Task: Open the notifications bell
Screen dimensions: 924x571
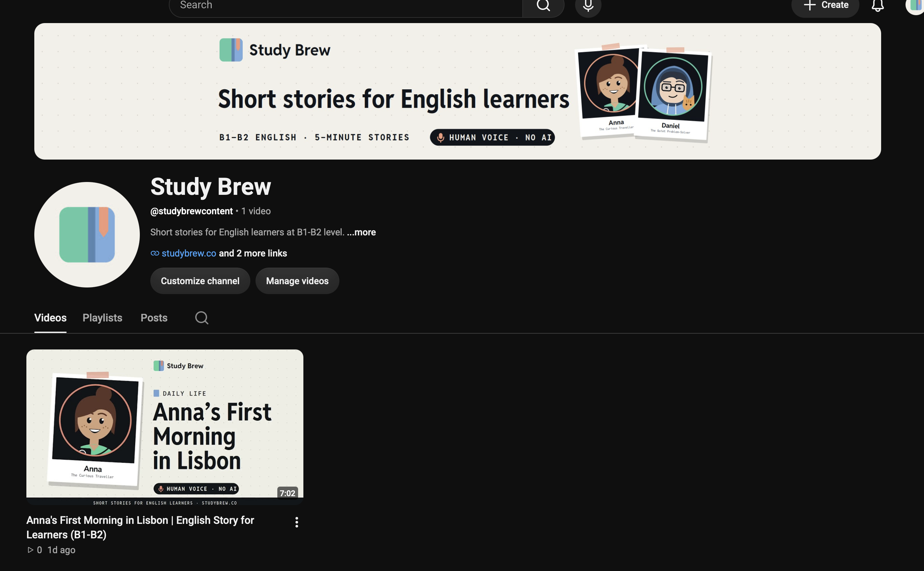Action: pos(878,6)
